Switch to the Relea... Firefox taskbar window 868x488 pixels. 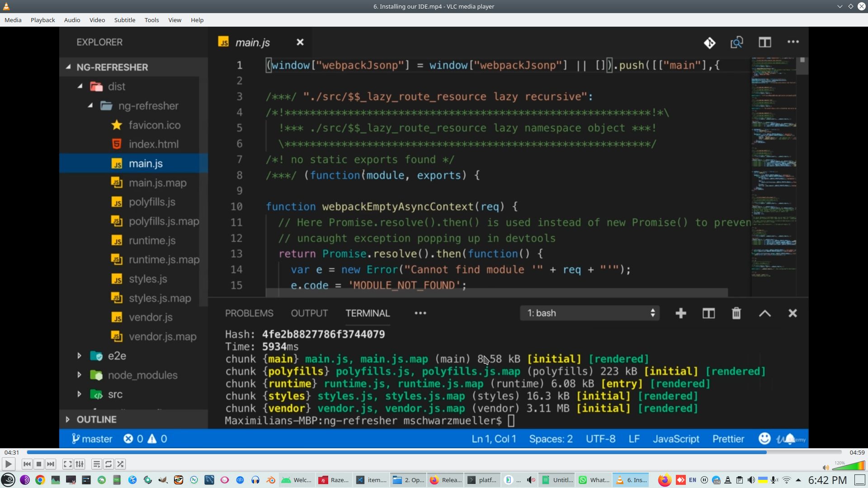446,480
